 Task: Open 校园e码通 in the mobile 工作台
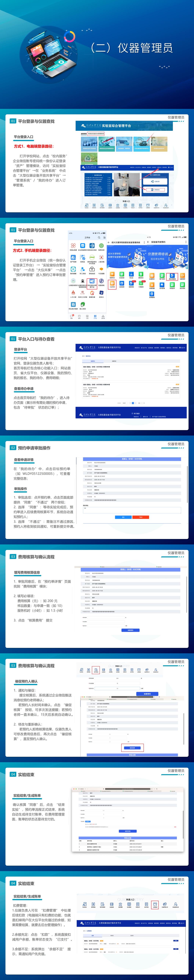(x=73, y=247)
